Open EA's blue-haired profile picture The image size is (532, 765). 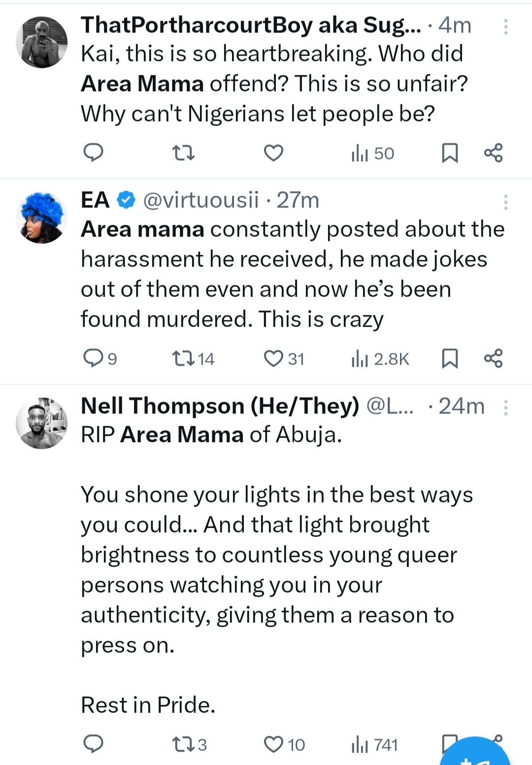tap(41, 218)
